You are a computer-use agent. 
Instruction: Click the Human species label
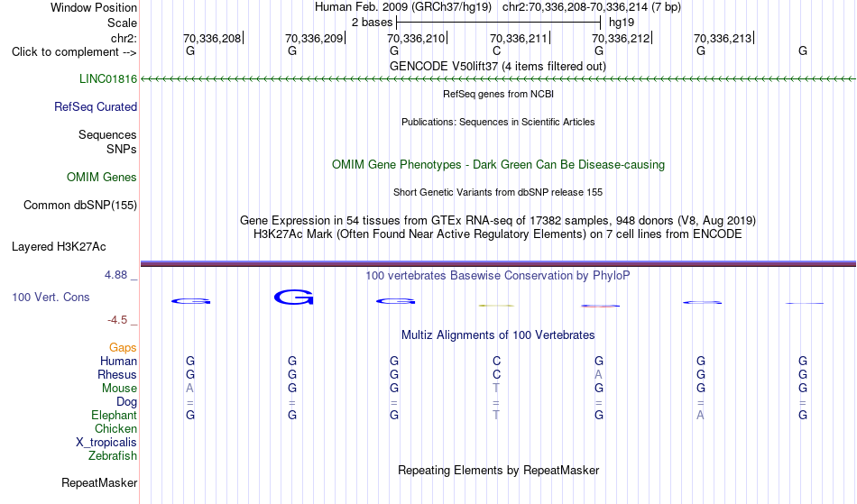[118, 361]
